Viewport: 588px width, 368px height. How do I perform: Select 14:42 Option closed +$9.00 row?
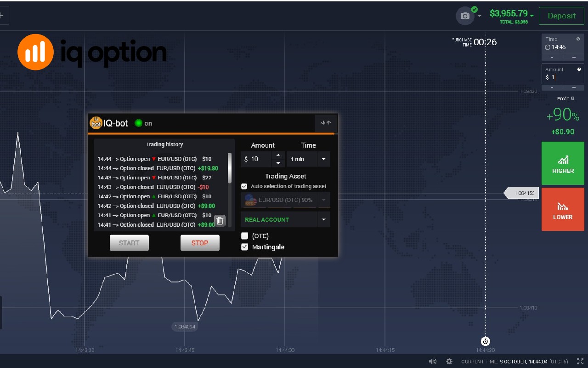click(156, 206)
